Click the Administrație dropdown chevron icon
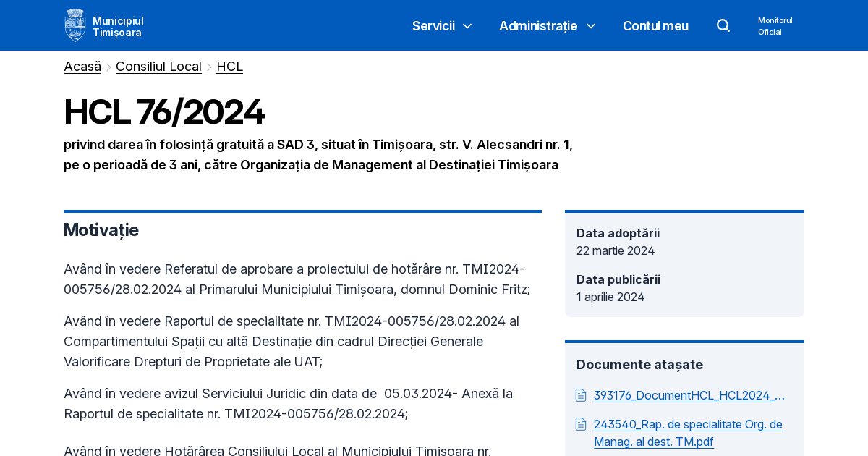 click(x=591, y=26)
